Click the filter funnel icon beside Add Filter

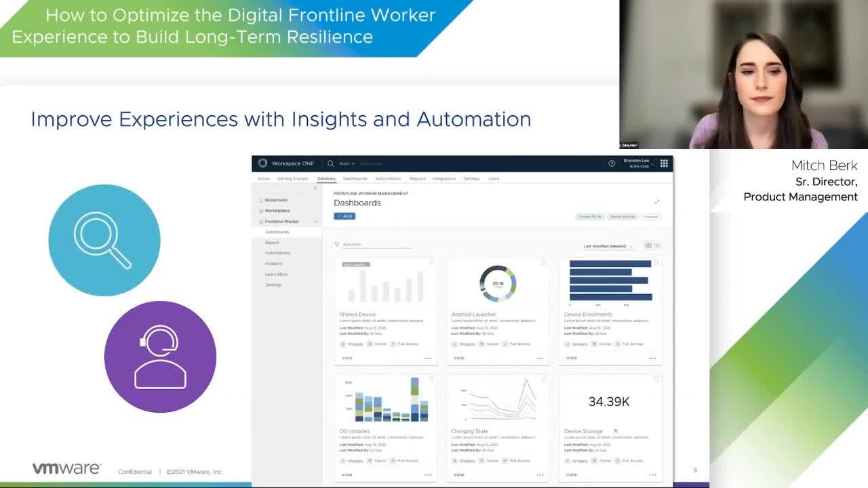tap(336, 243)
